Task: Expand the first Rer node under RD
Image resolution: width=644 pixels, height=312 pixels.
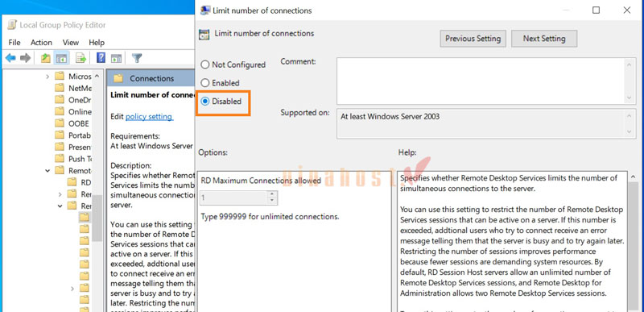Action: click(60, 193)
